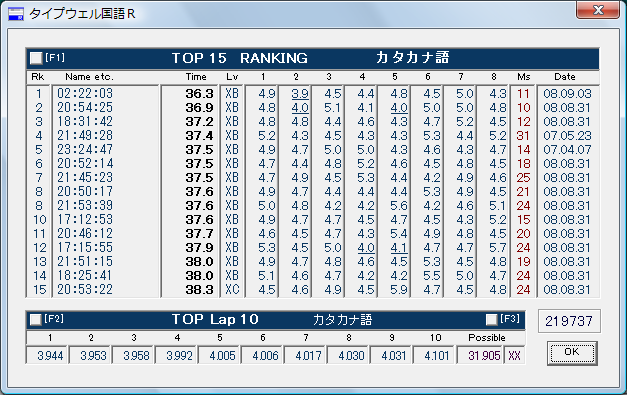Click the 219737 counter field
627x395 pixels.
point(569,321)
